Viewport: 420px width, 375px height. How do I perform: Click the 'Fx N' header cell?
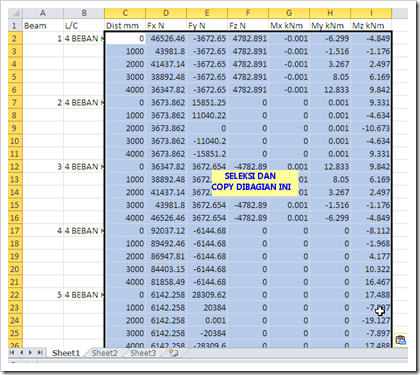coord(166,26)
